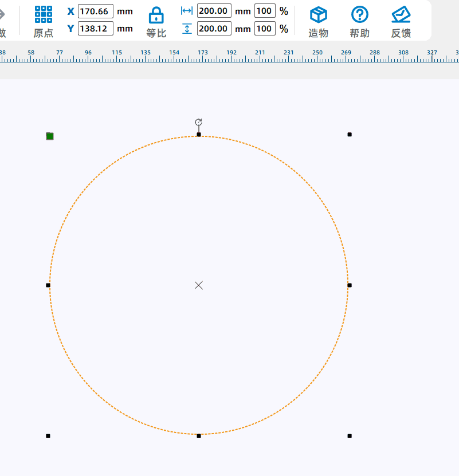Click the rotation handle above the circle
459x476 pixels.
[198, 122]
